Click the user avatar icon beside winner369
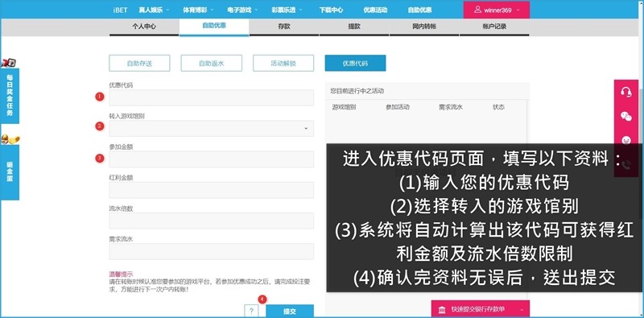This screenshot has height=318, width=644. 477,10
